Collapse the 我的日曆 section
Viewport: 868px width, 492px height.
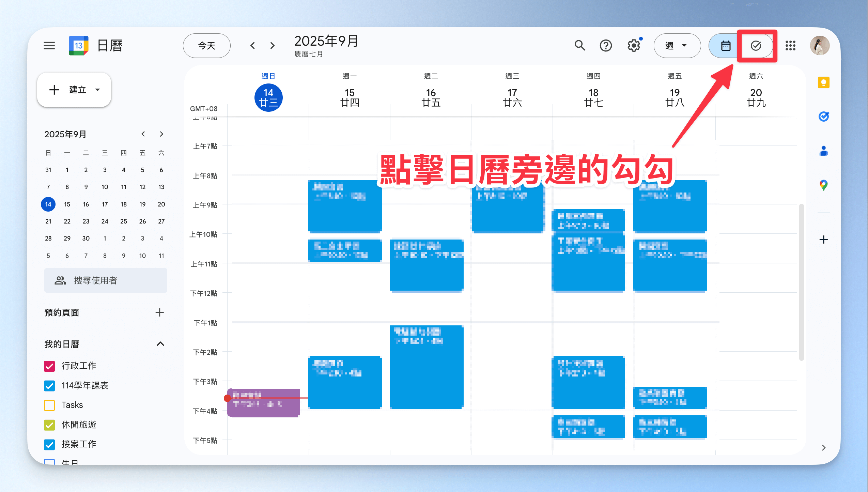click(160, 344)
